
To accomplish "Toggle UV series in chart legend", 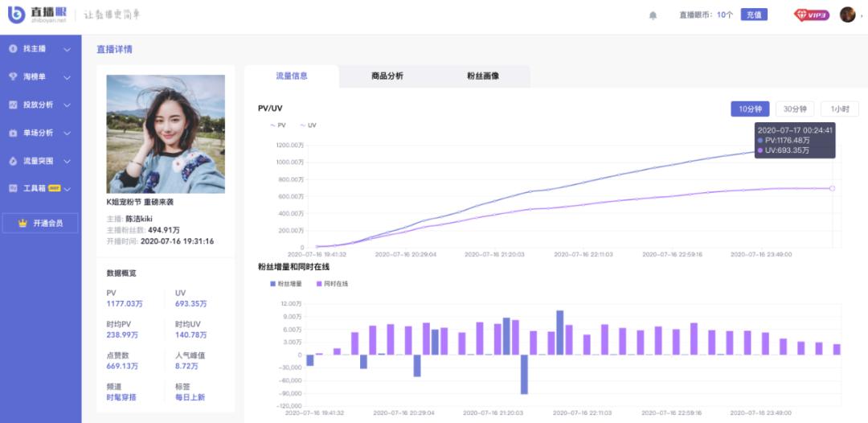I will pyautogui.click(x=309, y=125).
